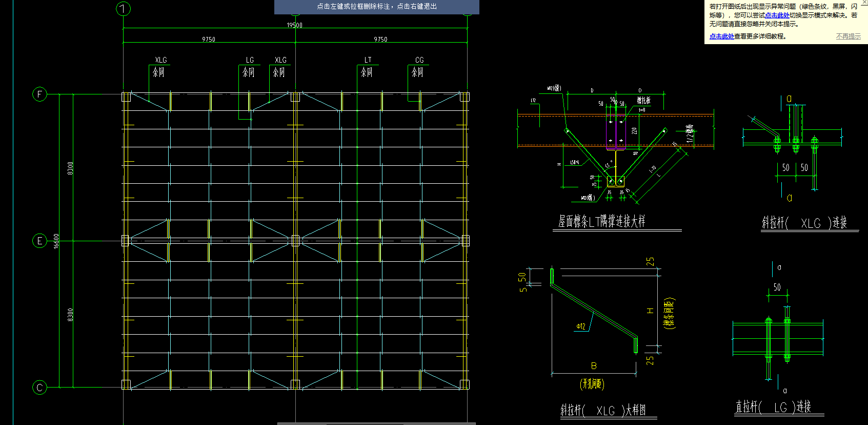Screen dimensions: 868x425
Task: Select the (檩条间距) vertical annotation
Action: [669, 313]
